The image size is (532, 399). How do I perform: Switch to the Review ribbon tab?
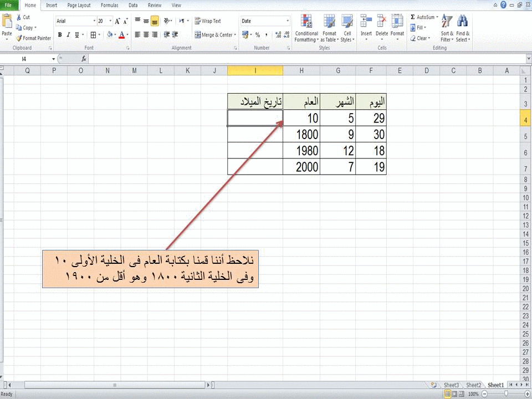[155, 5]
